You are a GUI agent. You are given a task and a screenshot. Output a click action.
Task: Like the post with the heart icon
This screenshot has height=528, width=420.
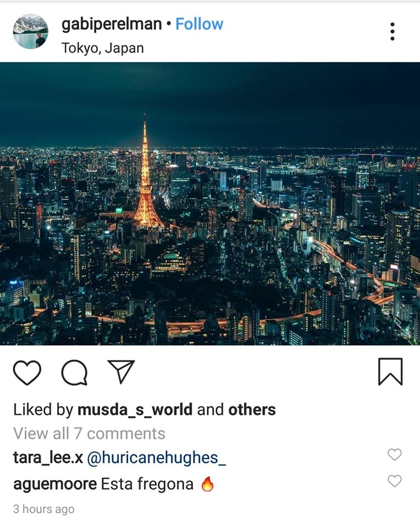[27, 372]
